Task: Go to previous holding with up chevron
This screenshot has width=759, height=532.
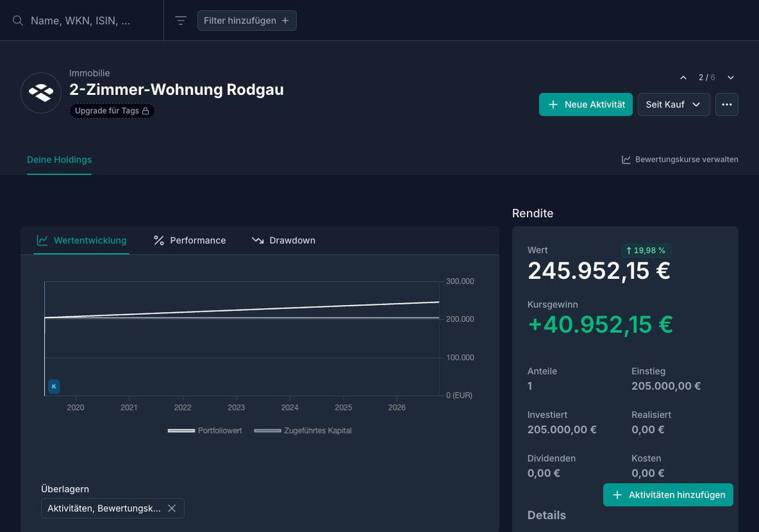Action: coord(683,78)
